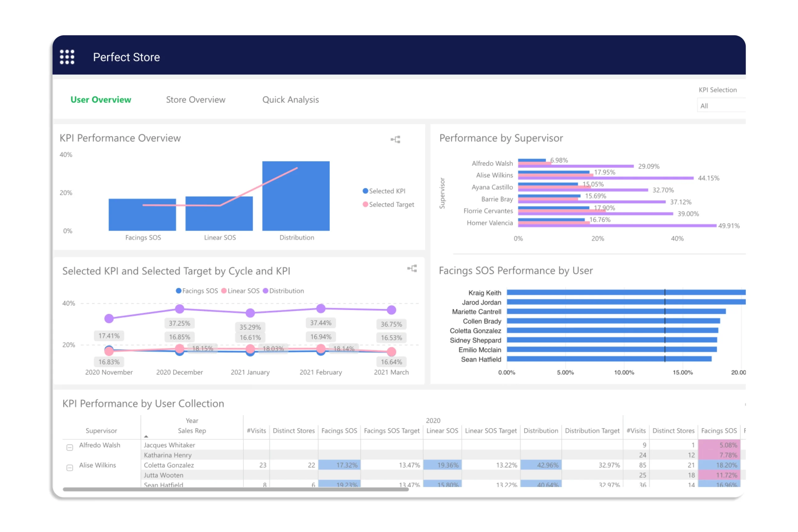Click the Selected Target legend marker
This screenshot has height=532, width=798.
tap(365, 204)
